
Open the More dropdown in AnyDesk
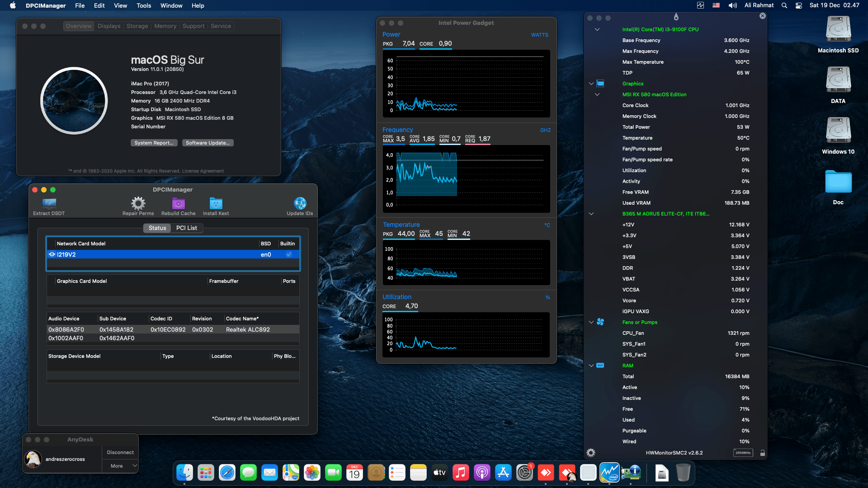[x=120, y=466]
